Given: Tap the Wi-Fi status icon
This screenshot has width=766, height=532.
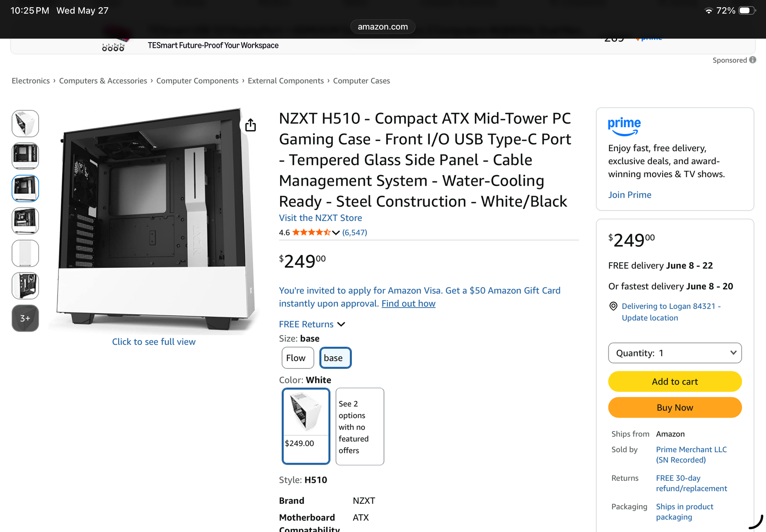Looking at the screenshot, I should click(709, 11).
